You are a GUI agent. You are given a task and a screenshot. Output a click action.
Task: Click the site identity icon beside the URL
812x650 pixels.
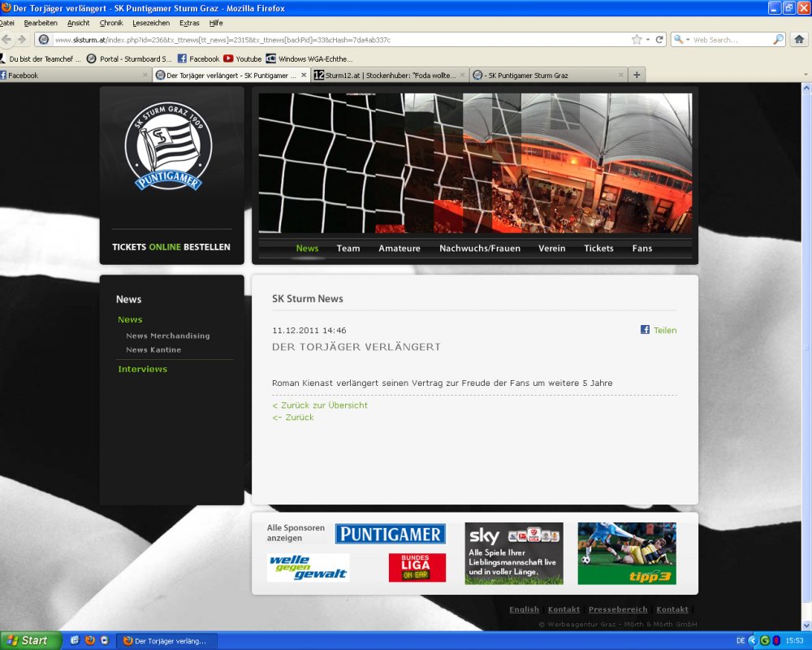pyautogui.click(x=44, y=39)
